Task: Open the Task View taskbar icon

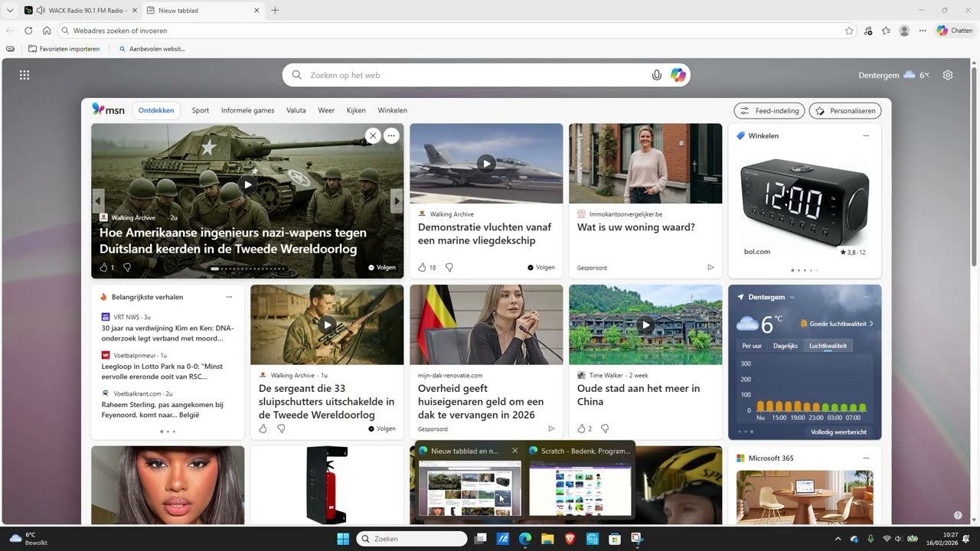Action: 480,539
